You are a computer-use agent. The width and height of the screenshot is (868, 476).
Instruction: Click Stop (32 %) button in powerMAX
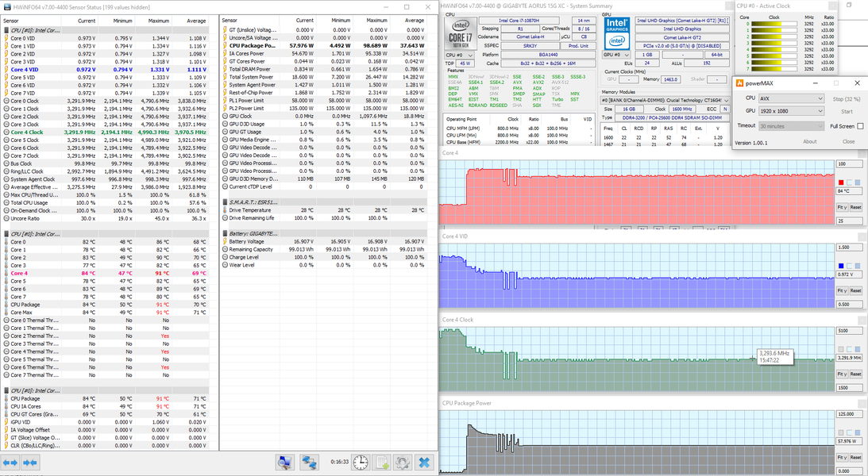tap(847, 99)
